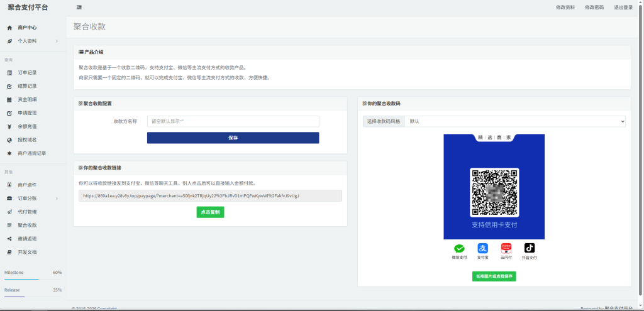Click the 微信支付 green icon
644x311 pixels.
(459, 248)
